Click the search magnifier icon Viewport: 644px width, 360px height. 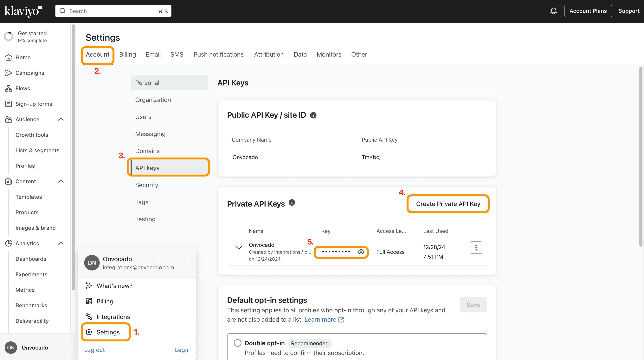(x=62, y=11)
